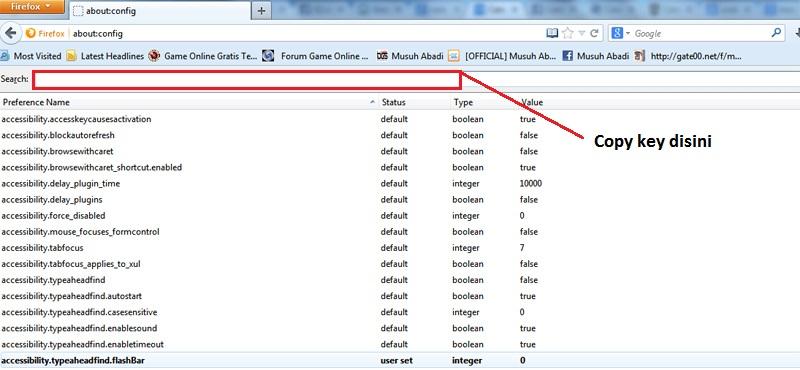Bookmark this page with the star icon

567,33
